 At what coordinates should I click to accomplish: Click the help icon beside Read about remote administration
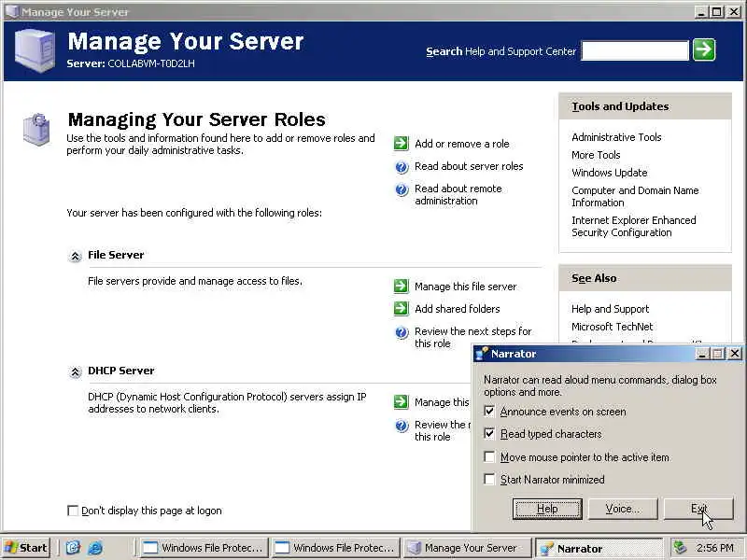pyautogui.click(x=402, y=189)
